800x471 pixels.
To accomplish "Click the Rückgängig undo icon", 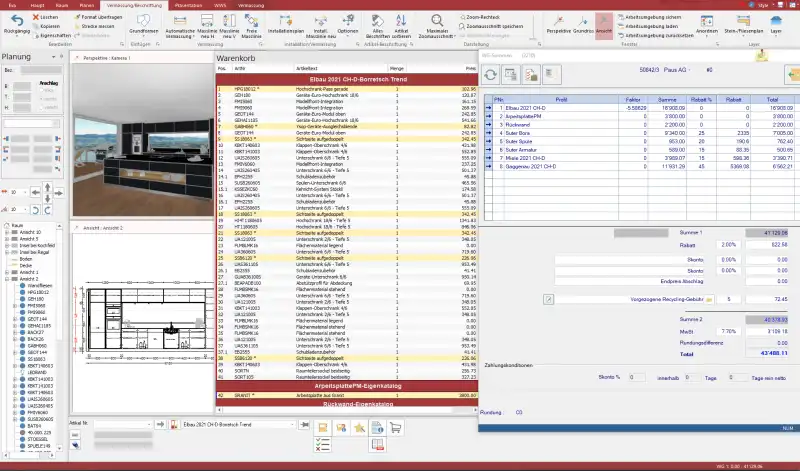I will tap(17, 24).
